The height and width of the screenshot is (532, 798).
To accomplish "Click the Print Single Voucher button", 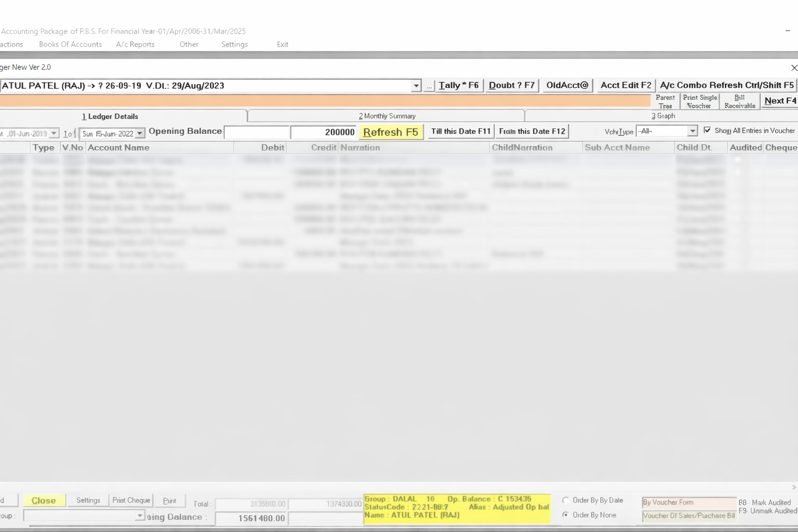I will pyautogui.click(x=699, y=101).
